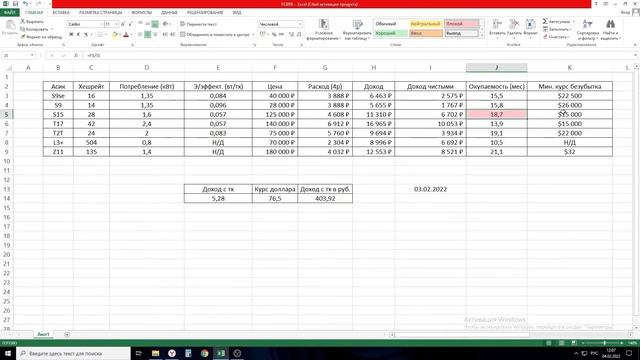Viewport: 640px width, 360px height.
Task: Switch to РАЗМЕТКА СТРАНИЦЫ tab
Action: [100, 13]
